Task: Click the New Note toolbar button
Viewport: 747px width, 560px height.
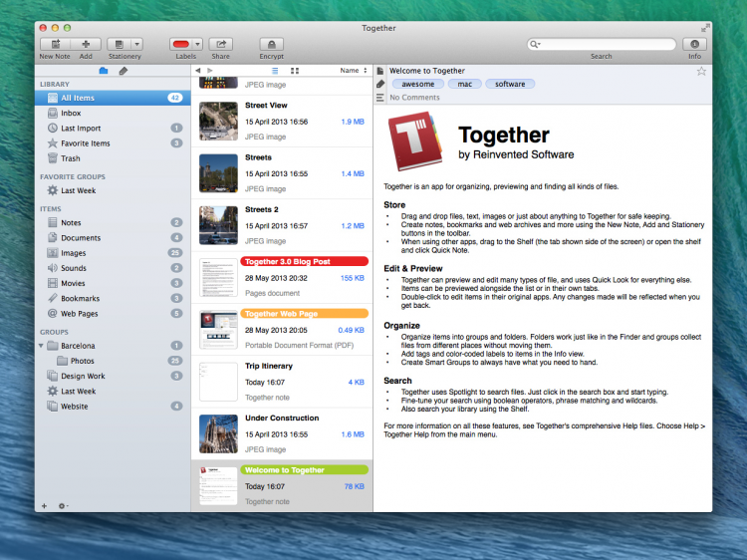Action: [x=55, y=44]
